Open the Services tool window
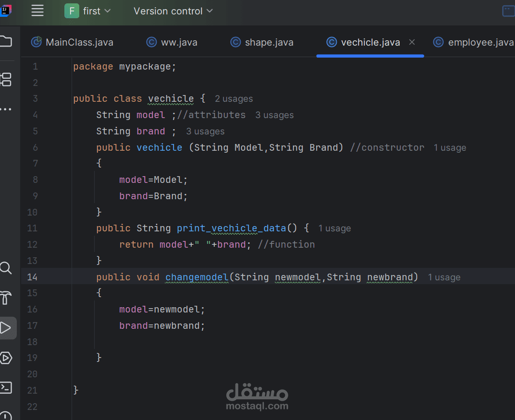The image size is (515, 420). 6,358
